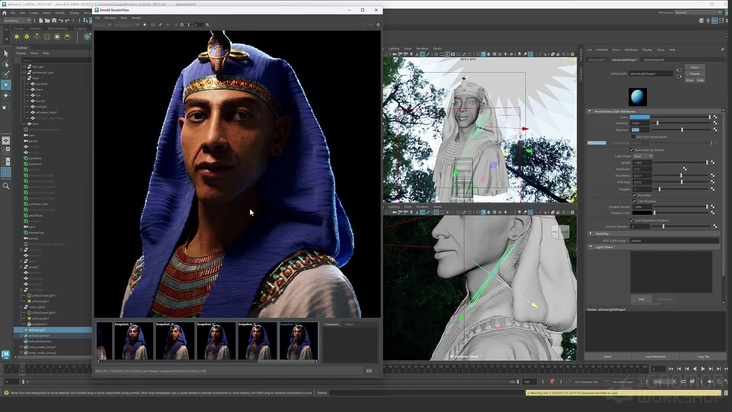The width and height of the screenshot is (732, 412).
Task: Click the Focus button in Attribute Editor
Action: tap(694, 67)
